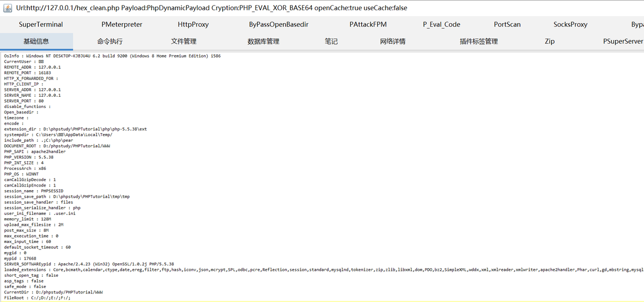The image size is (644, 302).
Task: Click the upload_max_filesize : 2M line
Action: (x=34, y=225)
